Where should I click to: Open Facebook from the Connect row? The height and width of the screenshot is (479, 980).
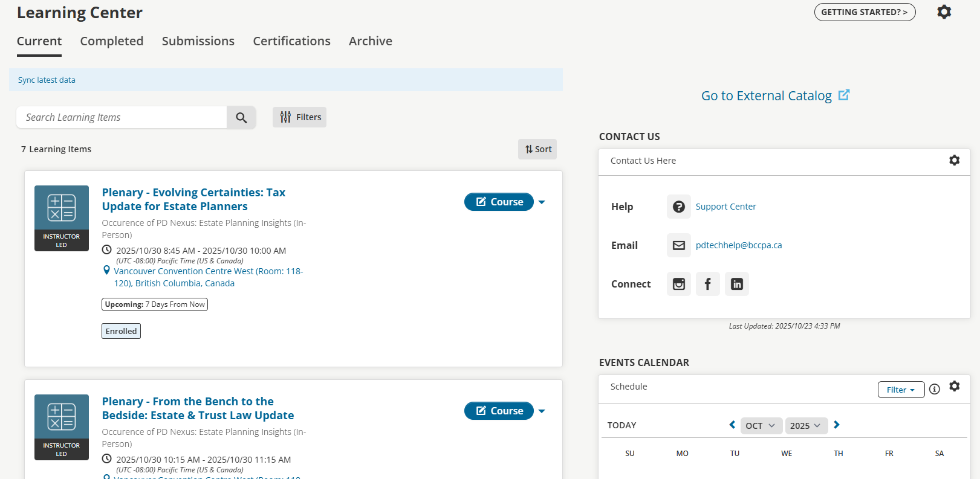point(707,284)
